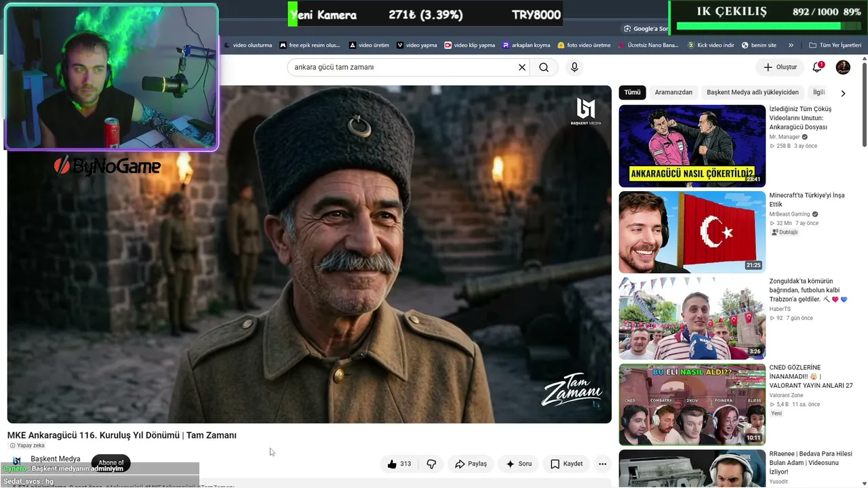Clear the YouTube search box text
The image size is (868, 488).
522,67
